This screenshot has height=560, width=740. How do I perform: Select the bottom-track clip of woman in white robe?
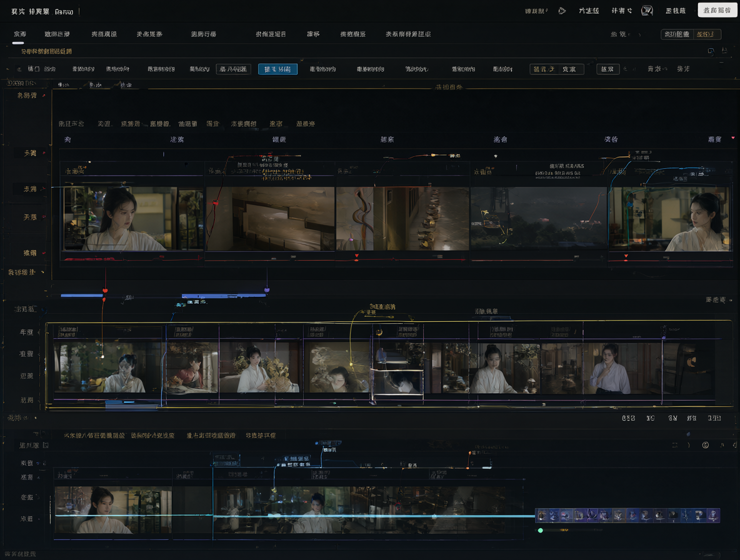[113, 510]
